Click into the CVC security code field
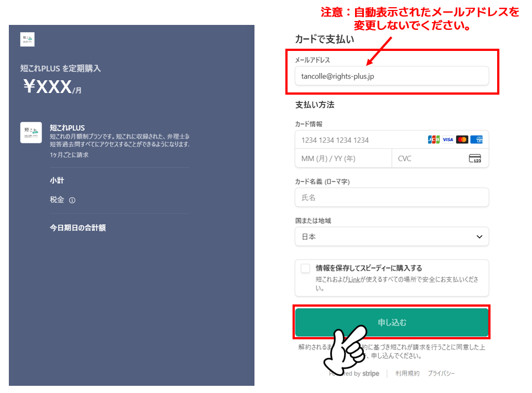532x393 pixels. (429, 159)
